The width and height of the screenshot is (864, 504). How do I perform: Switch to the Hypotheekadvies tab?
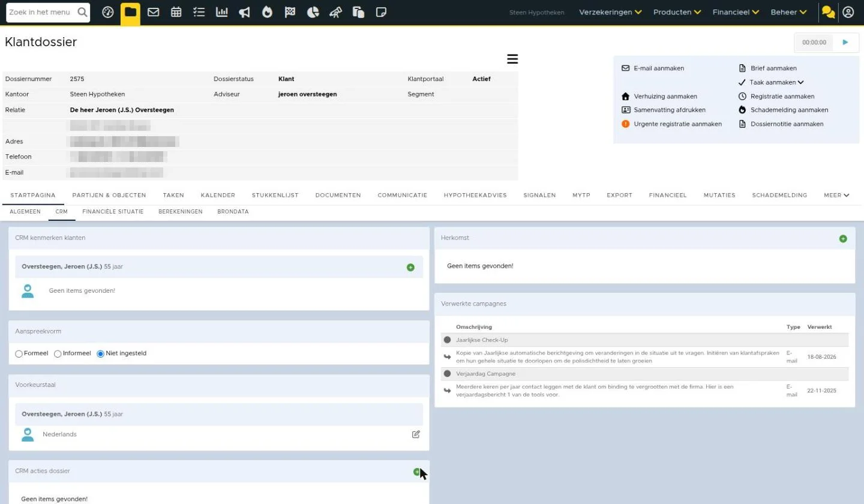point(475,195)
